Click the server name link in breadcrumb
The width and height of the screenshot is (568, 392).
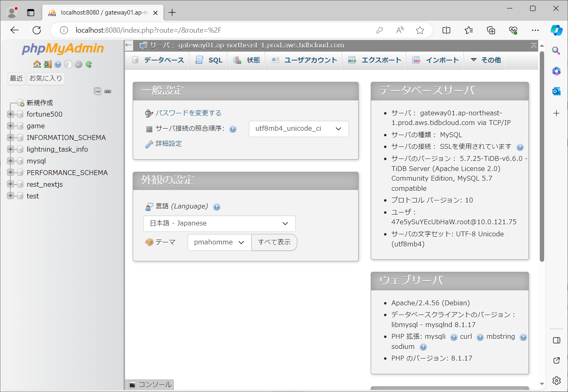(x=261, y=45)
